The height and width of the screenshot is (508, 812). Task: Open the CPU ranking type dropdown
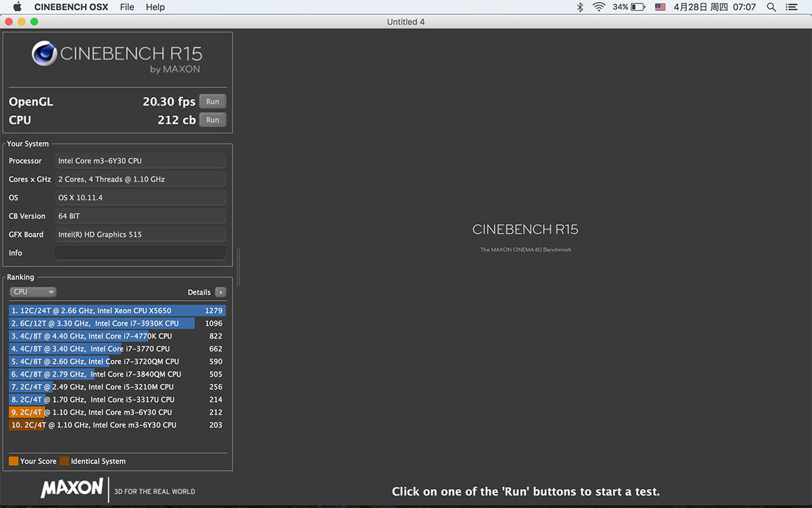click(x=33, y=292)
